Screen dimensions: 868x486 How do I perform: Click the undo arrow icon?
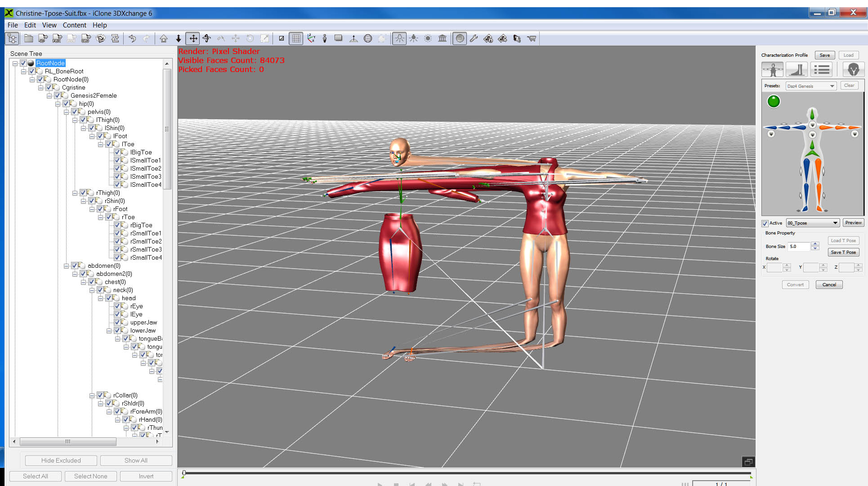pos(132,39)
